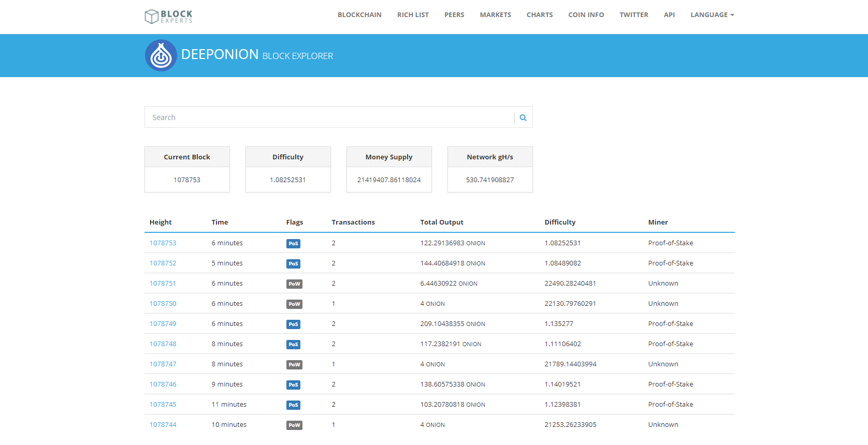
Task: Open block 1078747 details
Action: click(x=163, y=364)
